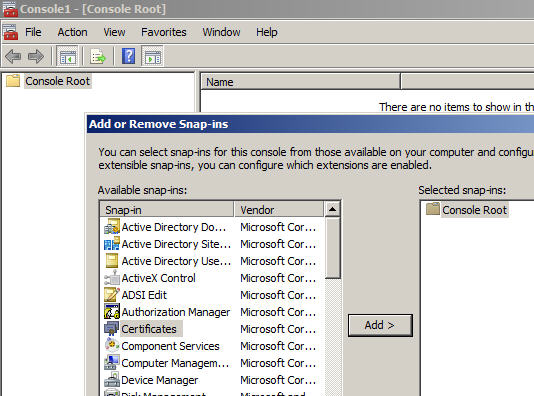This screenshot has height=396, width=534.
Task: Select the Device Manager snap-in
Action: pyautogui.click(x=159, y=380)
